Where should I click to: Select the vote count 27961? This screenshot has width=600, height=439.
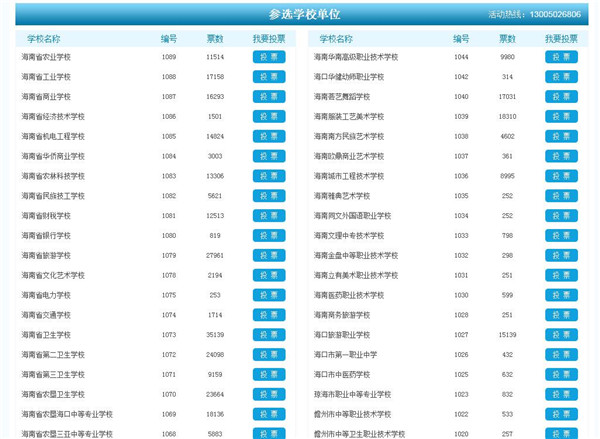click(x=215, y=255)
